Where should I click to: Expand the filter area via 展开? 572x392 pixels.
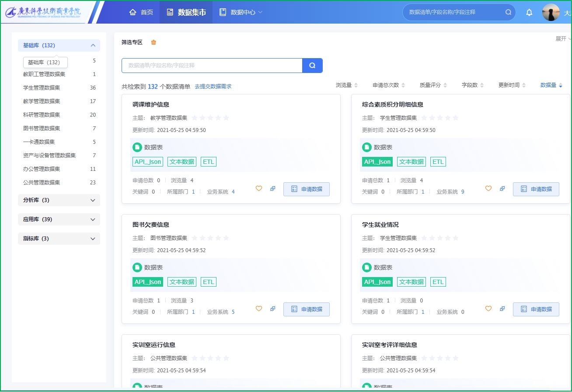tap(563, 39)
